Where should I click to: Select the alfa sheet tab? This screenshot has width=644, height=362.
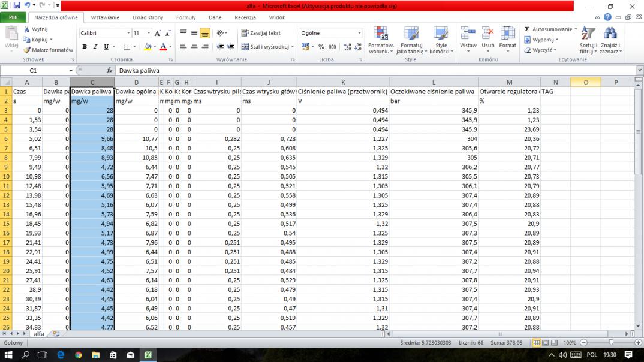(x=38, y=334)
